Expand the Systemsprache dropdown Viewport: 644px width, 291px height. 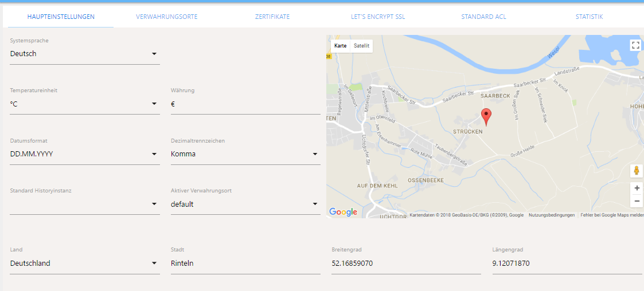pos(85,54)
